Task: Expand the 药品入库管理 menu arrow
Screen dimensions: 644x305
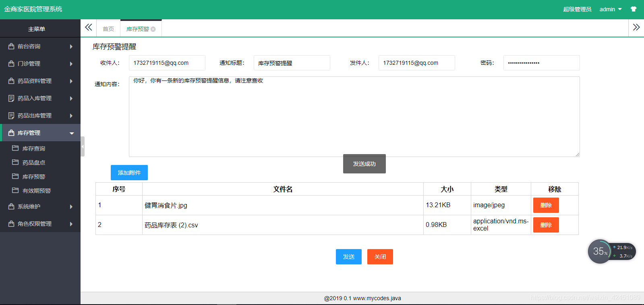Action: point(71,98)
